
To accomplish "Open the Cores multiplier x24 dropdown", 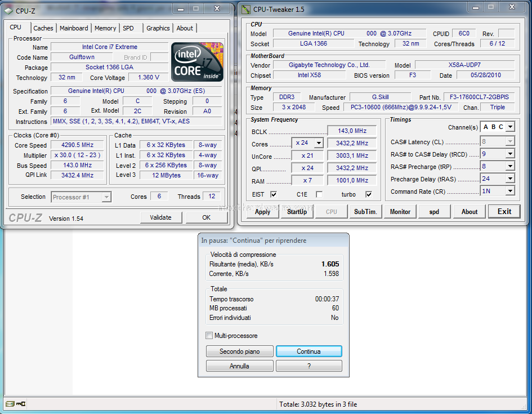I will click(319, 143).
